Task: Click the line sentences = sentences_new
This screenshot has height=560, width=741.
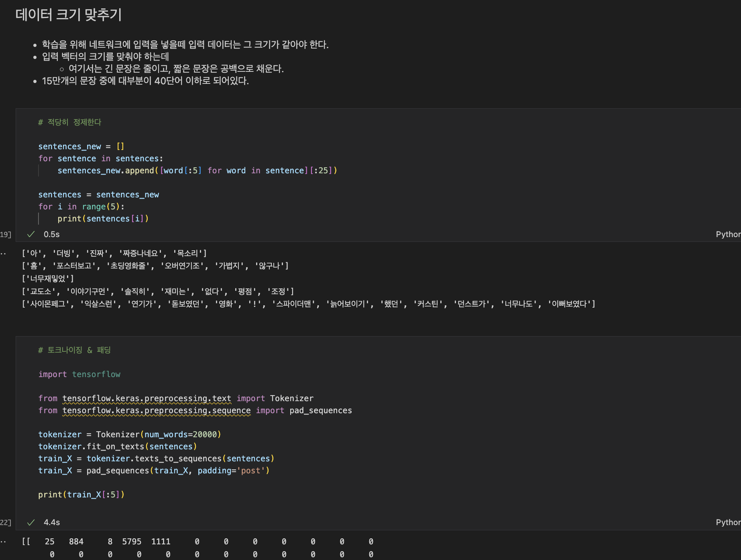Action: pos(99,195)
